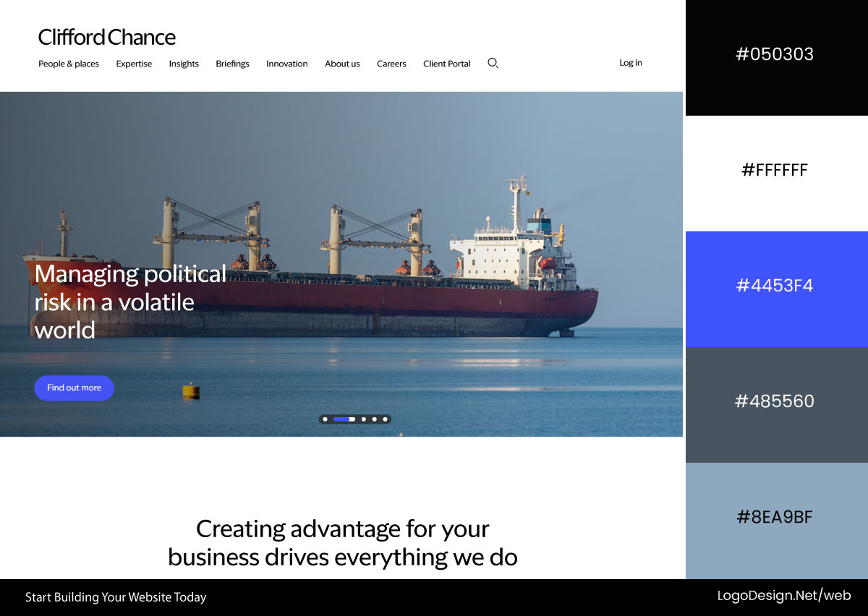Click the Creating advantage for your business heading
The height and width of the screenshot is (616, 868).
[x=343, y=542]
